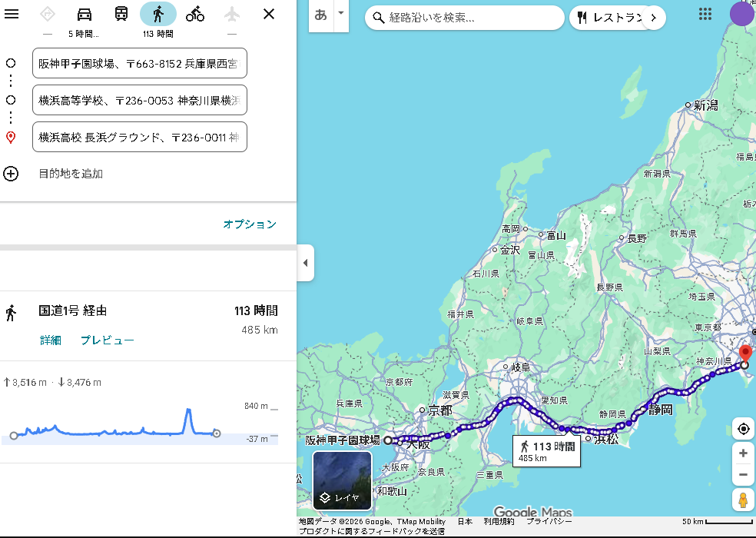
Task: Open 詳細 for the walking route
Action: point(51,340)
